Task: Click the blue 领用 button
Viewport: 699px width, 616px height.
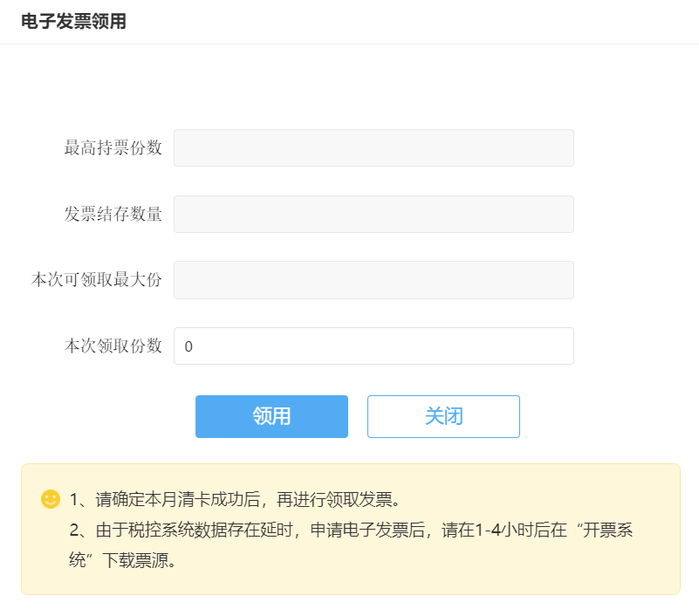Action: tap(271, 416)
